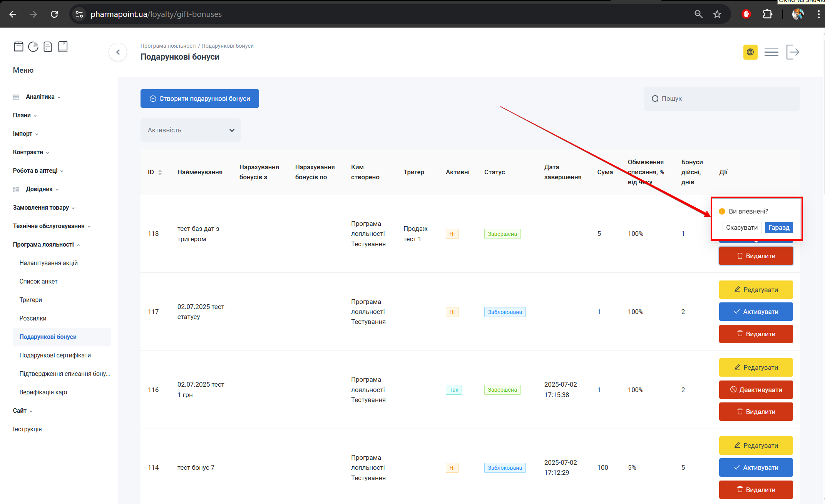Collapse the Програма лояльності menu section
Image resolution: width=825 pixels, height=504 pixels.
pyautogui.click(x=43, y=244)
